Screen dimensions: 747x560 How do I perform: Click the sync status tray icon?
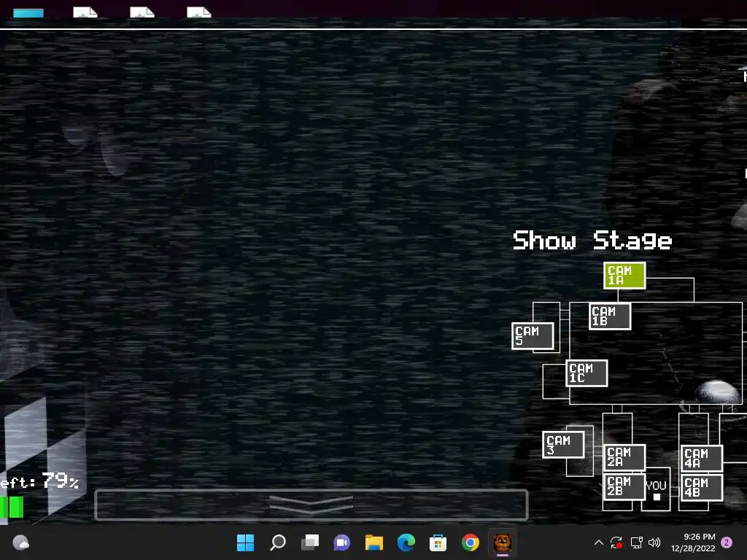click(x=616, y=542)
